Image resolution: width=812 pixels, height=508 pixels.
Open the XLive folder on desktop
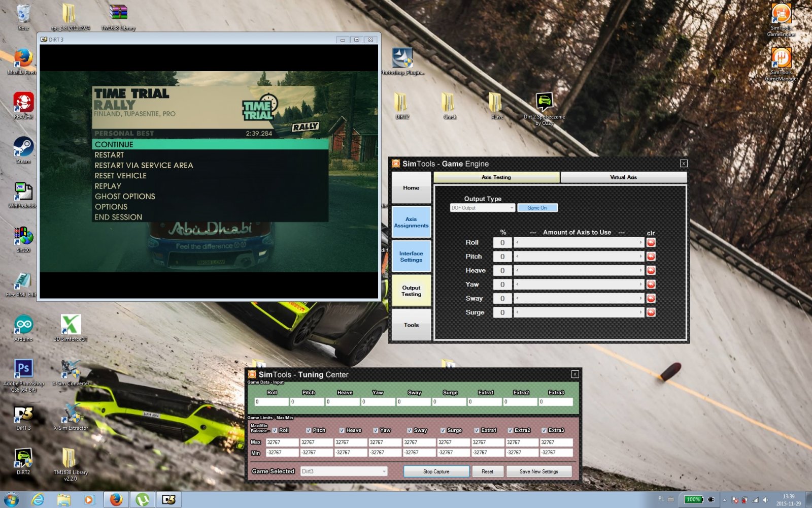click(x=497, y=106)
